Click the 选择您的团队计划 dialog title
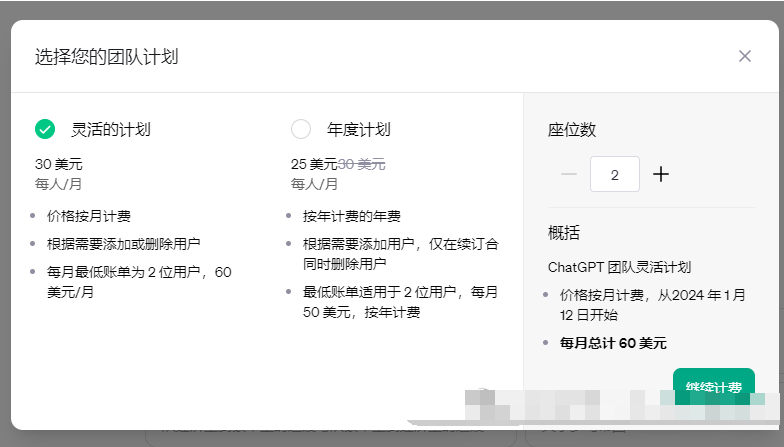Image resolution: width=784 pixels, height=447 pixels. pyautogui.click(x=106, y=56)
